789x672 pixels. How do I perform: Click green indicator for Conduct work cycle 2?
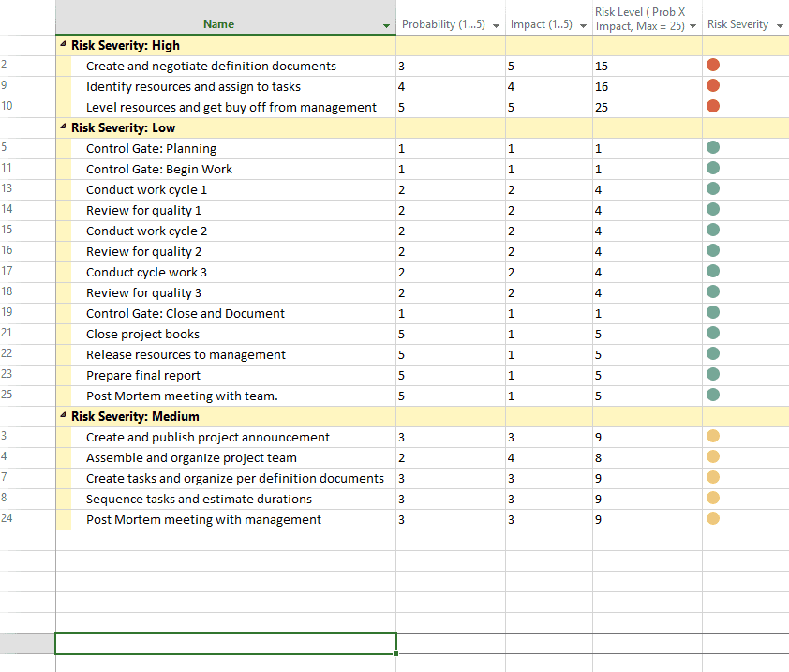[x=713, y=230]
